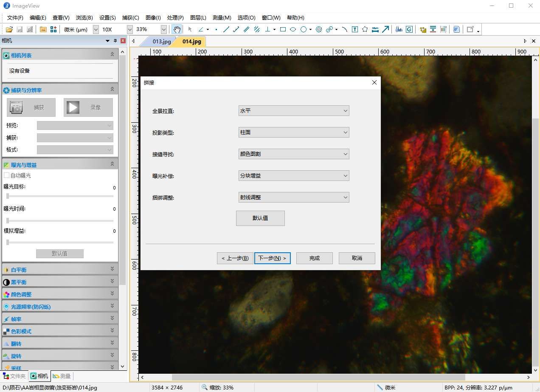Select the rectangle measurement tool
Image resolution: width=540 pixels, height=392 pixels.
point(283,29)
